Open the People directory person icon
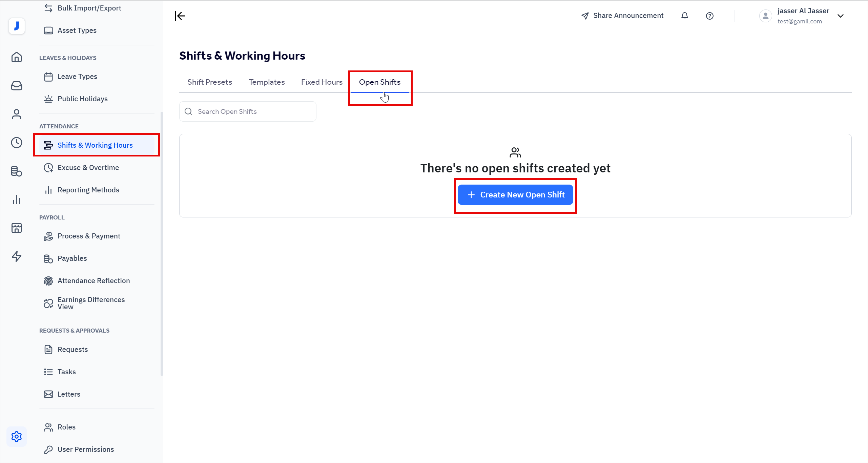This screenshot has width=868, height=463. (x=16, y=114)
